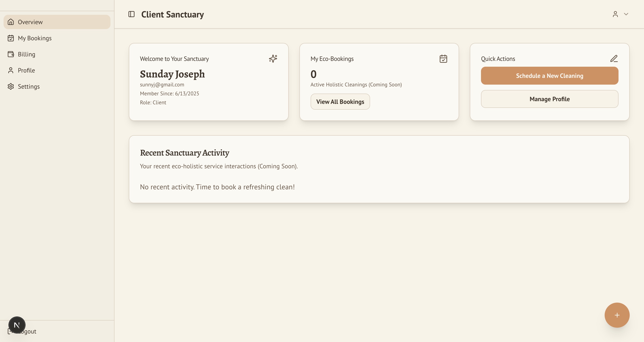Click the View All Bookings button

click(340, 102)
